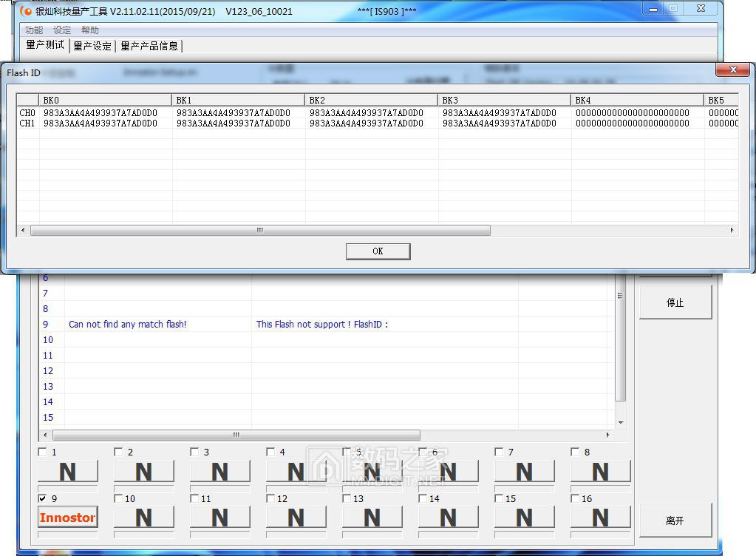Viewport: 756px width, 556px height.
Task: Enable the checkbox for port 16
Action: pos(575,498)
